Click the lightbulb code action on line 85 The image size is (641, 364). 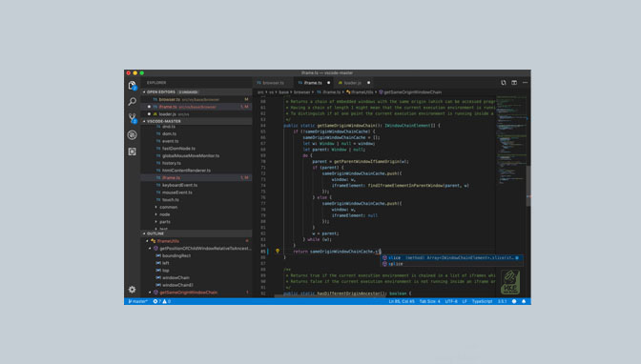(x=278, y=252)
